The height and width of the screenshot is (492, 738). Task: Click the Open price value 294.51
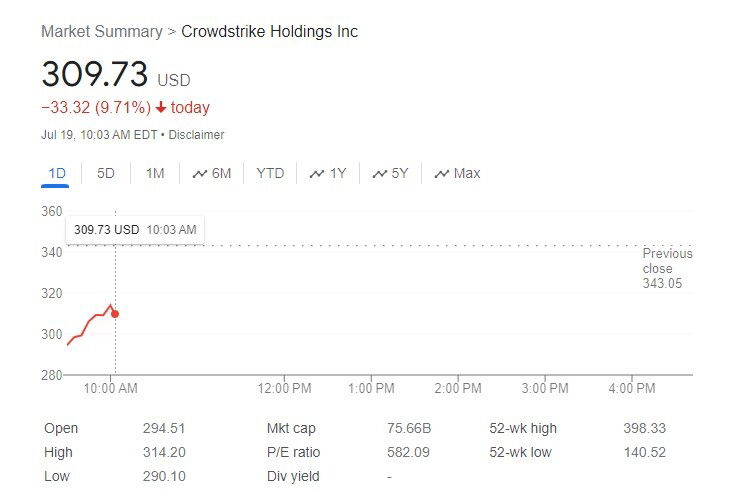164,428
